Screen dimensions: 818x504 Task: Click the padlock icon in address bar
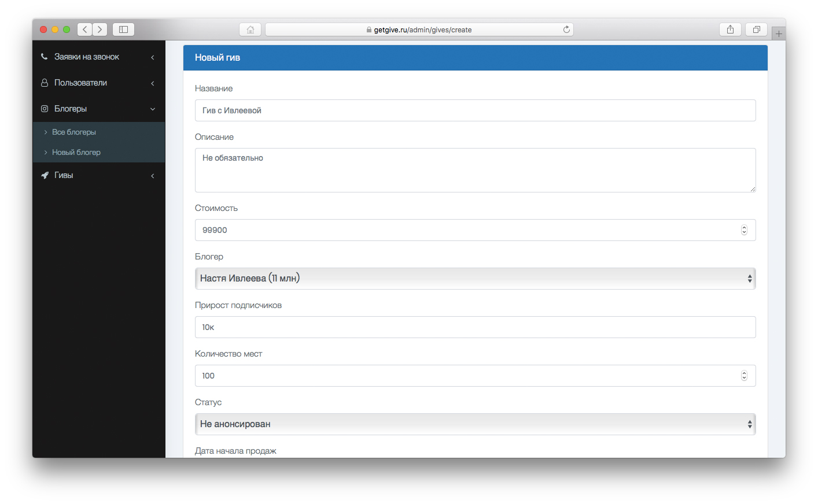(369, 29)
